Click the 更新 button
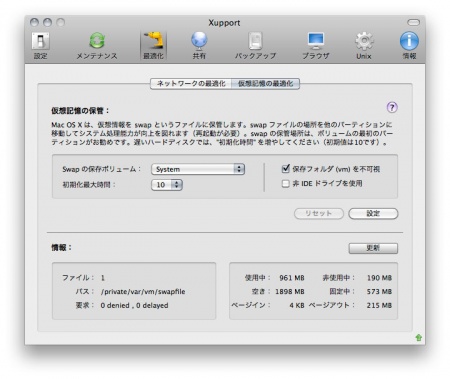 coord(373,248)
